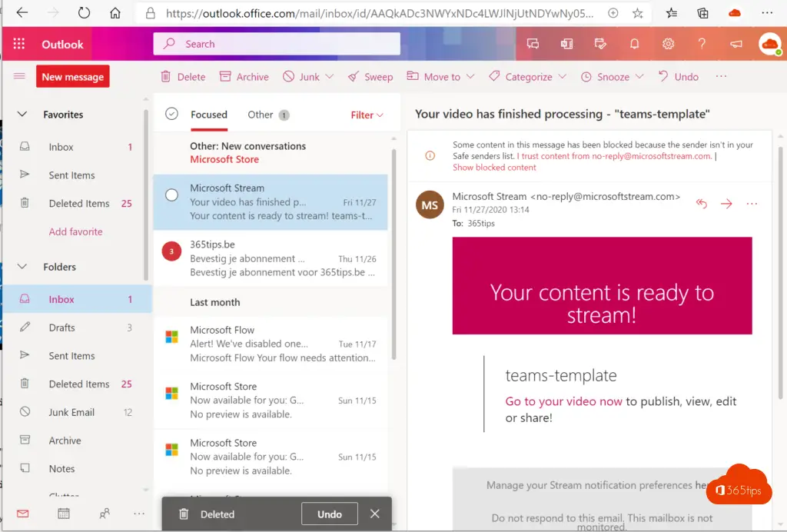Open the Archive folder
Viewport: 787px width, 532px height.
(78, 441)
